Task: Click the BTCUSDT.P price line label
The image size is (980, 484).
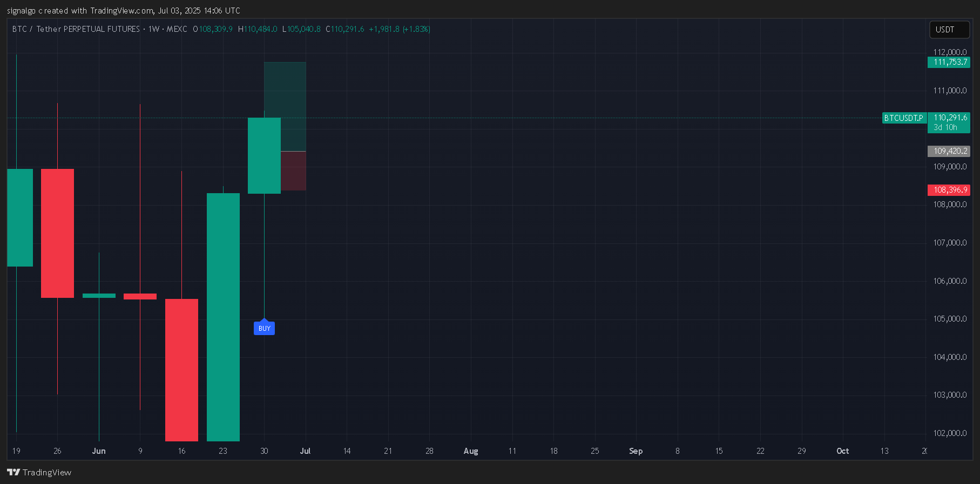Action: coord(904,118)
